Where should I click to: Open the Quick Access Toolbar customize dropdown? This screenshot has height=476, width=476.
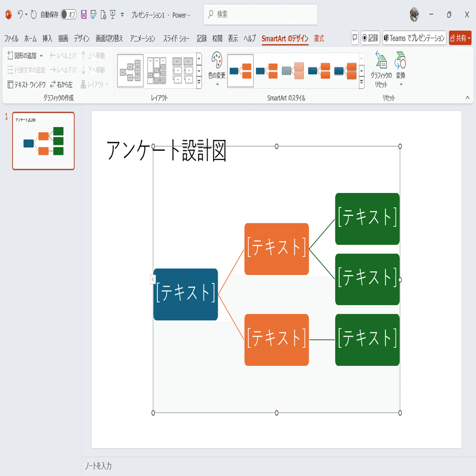[x=122, y=14]
